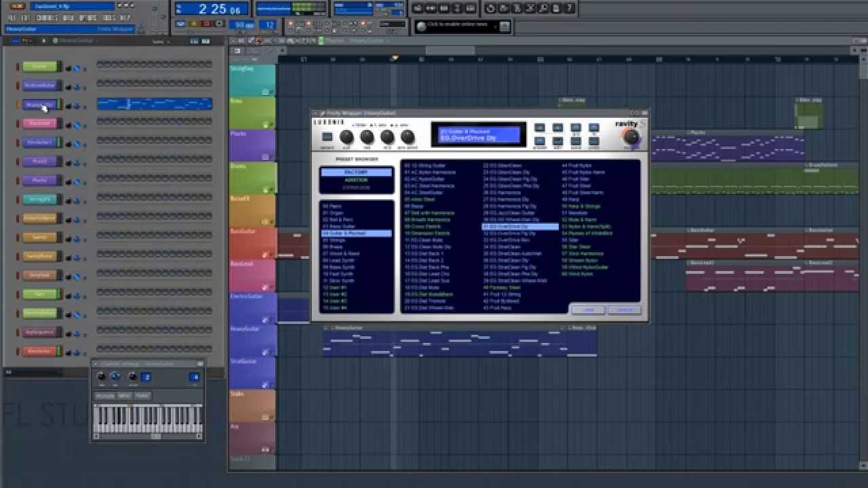Click the view mixer shortcut icon
Screen dimensions: 868x488
click(470, 8)
